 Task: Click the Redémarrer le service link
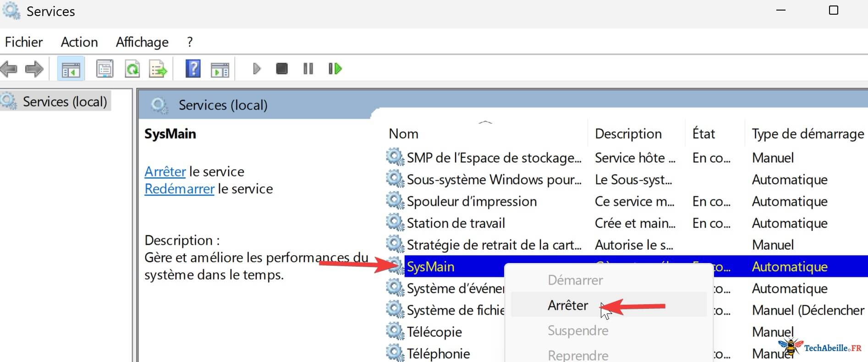point(179,189)
